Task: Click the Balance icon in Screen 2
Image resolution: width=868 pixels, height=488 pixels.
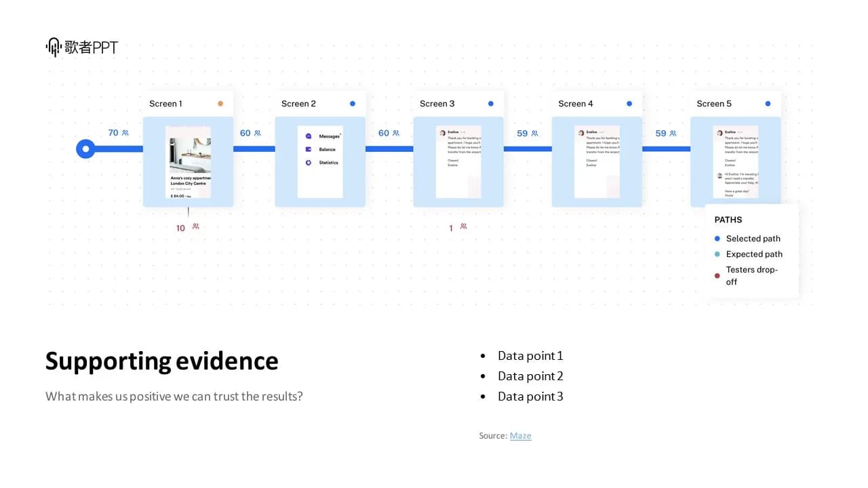Action: coord(309,149)
